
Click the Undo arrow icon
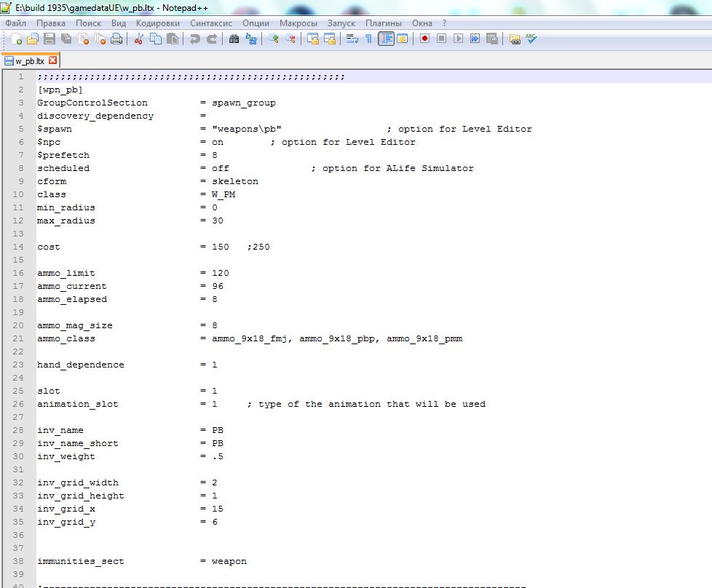point(194,39)
